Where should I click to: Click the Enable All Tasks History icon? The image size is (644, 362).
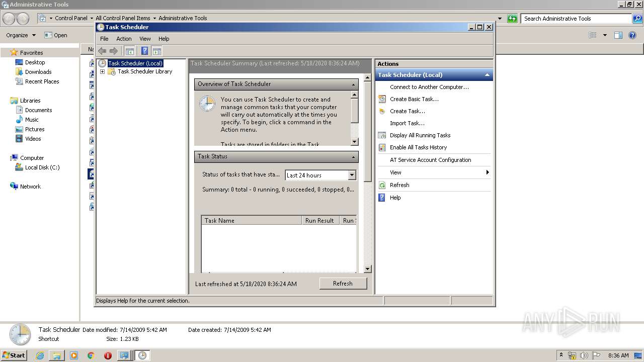(x=382, y=147)
